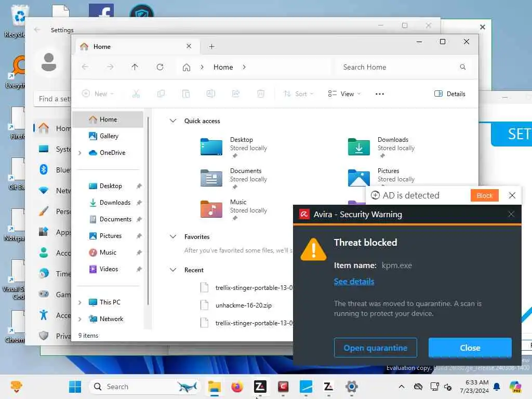Open the View dropdown

344,94
